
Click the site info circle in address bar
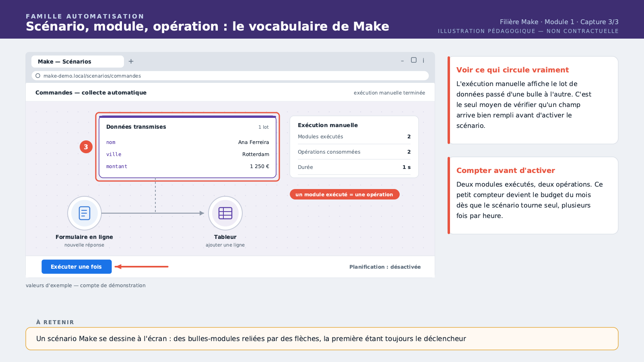[x=38, y=76]
